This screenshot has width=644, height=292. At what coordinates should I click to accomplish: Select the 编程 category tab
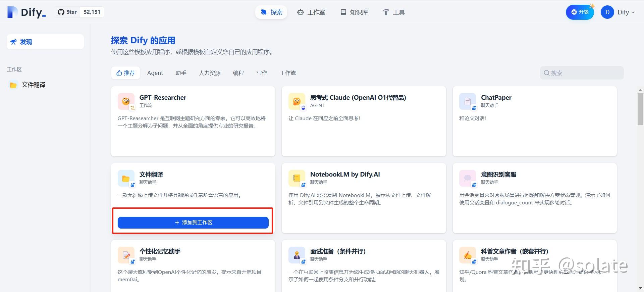pos(238,73)
